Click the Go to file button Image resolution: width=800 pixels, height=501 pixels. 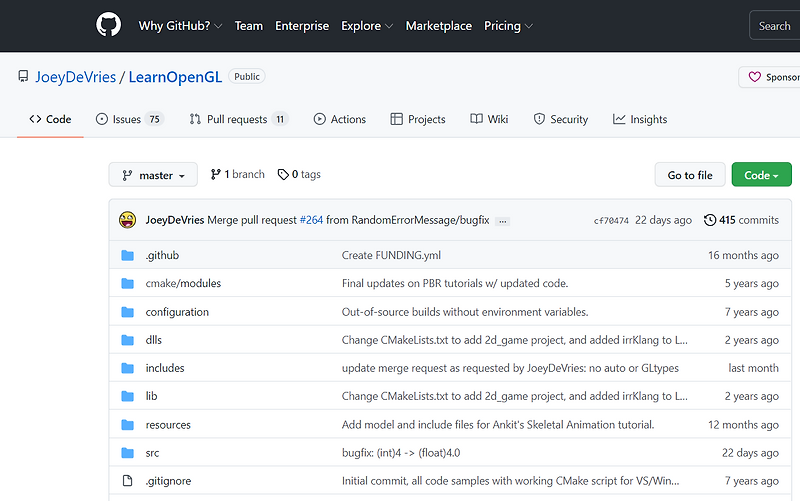point(690,175)
